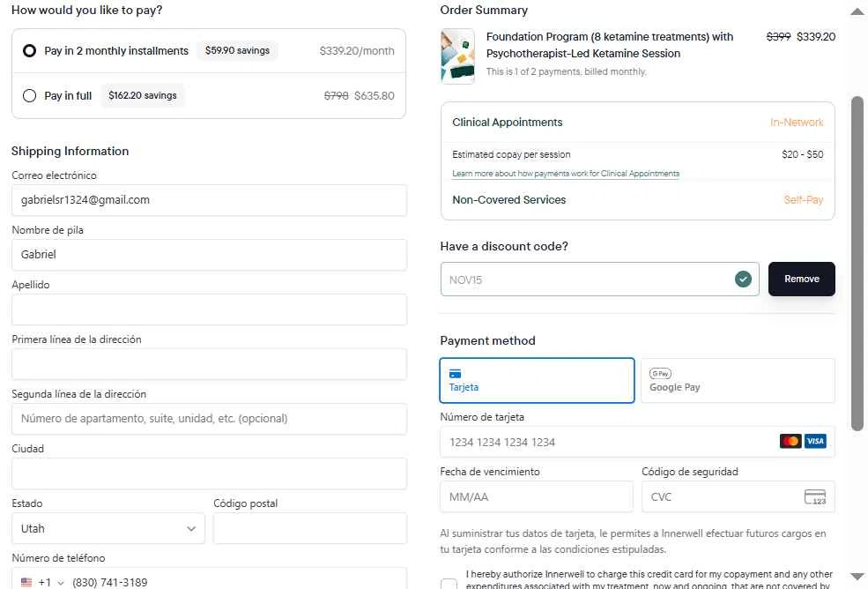Click the $162.20 savings badge
This screenshot has width=868, height=589.
[x=142, y=95]
